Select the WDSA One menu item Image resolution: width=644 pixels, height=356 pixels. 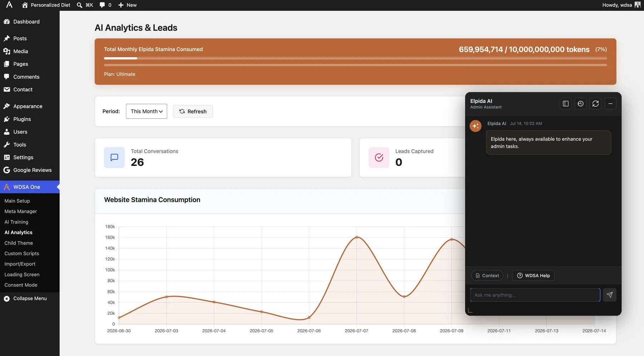[x=30, y=187]
